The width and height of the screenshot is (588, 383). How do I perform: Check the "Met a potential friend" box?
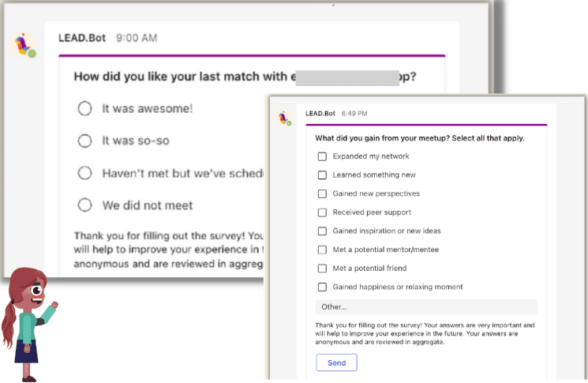point(322,268)
